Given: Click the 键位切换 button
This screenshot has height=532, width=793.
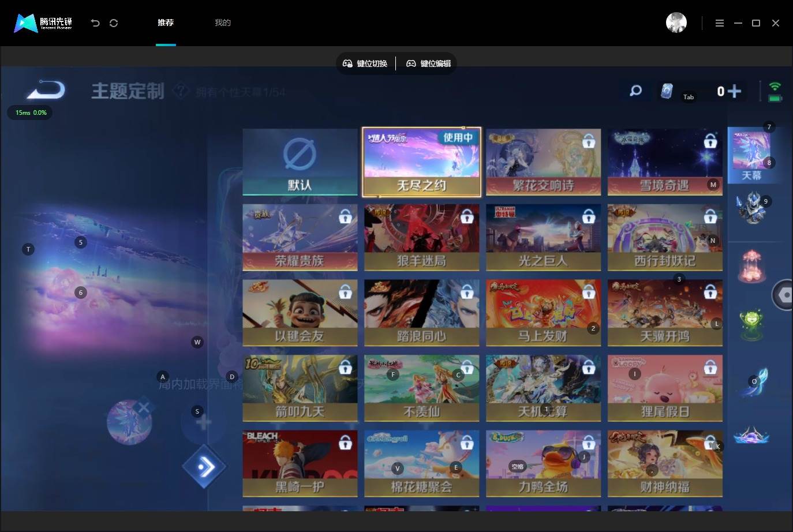Looking at the screenshot, I should click(x=365, y=63).
